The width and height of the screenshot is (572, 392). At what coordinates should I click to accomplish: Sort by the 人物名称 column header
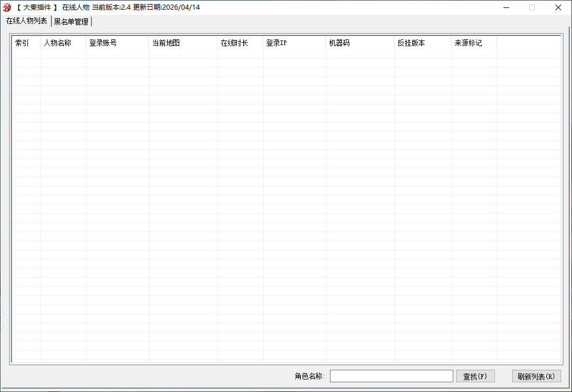pyautogui.click(x=63, y=43)
